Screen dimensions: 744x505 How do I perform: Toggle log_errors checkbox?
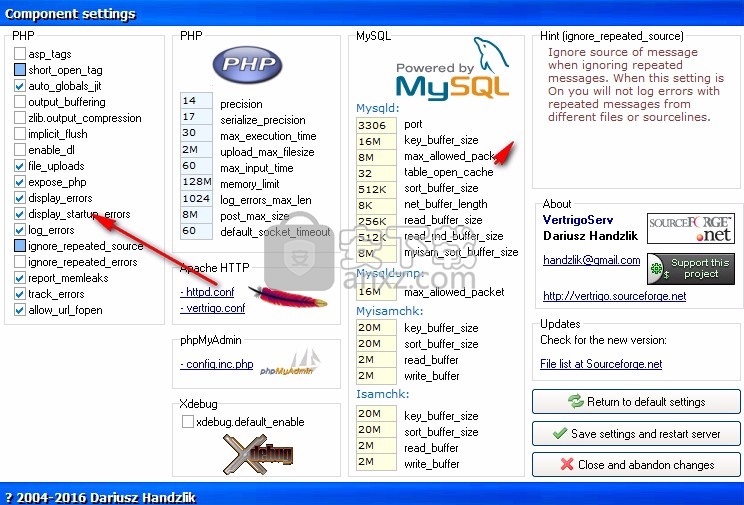[x=19, y=230]
